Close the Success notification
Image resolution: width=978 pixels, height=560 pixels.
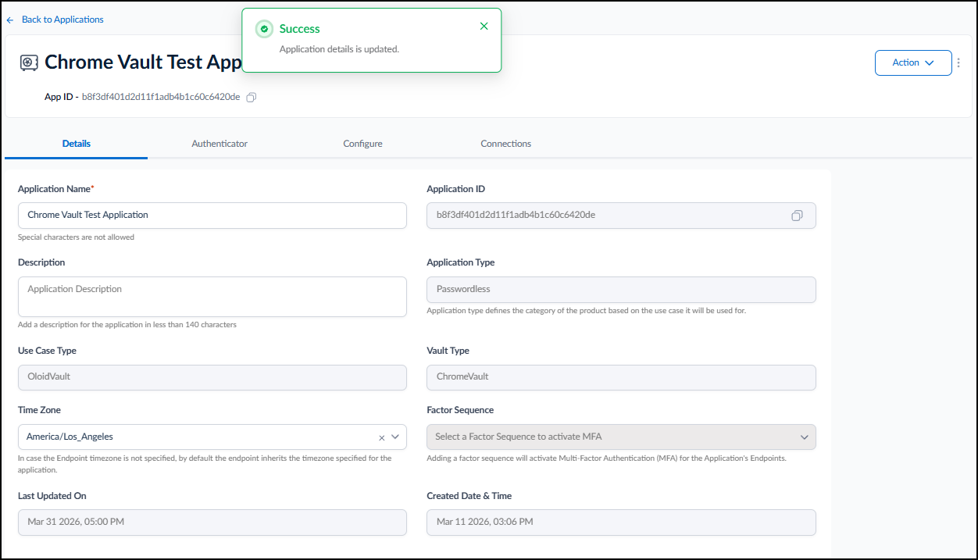[x=484, y=27]
